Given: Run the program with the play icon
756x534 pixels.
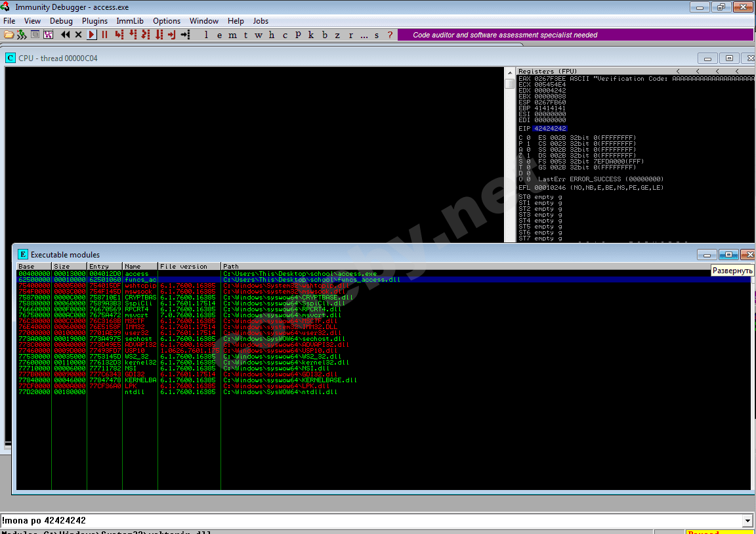Looking at the screenshot, I should click(92, 35).
